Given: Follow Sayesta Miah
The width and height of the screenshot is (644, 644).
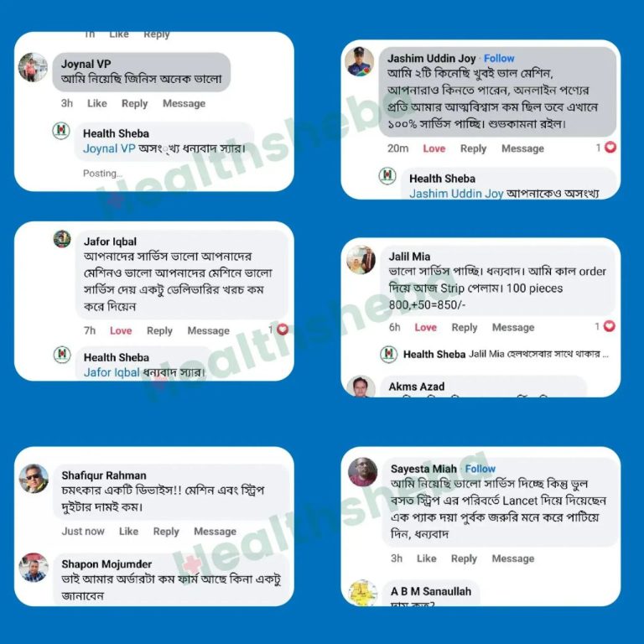Looking at the screenshot, I should (x=480, y=469).
